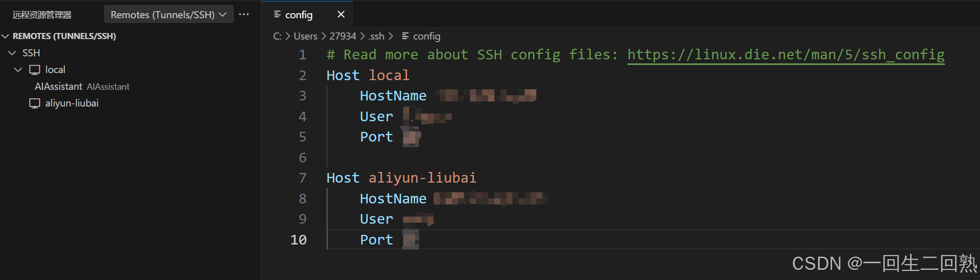The width and height of the screenshot is (980, 280).
Task: Click the Users breadcrumb segment
Action: pos(305,37)
